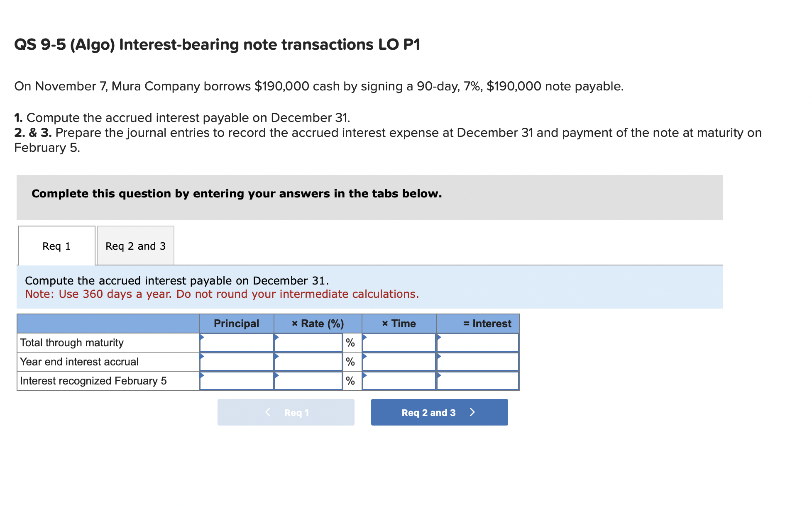Select the Req 1 tab

coord(56,246)
